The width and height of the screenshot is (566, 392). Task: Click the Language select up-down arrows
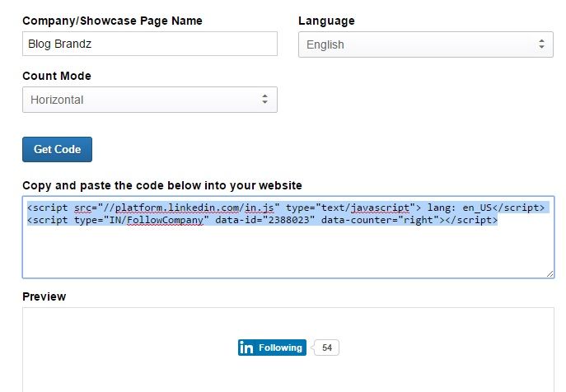(x=541, y=44)
